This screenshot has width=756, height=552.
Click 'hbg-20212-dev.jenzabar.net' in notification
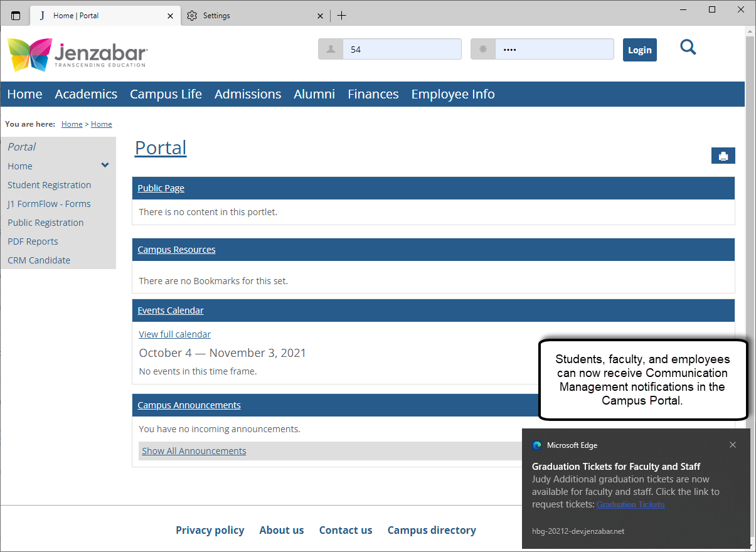(x=578, y=531)
